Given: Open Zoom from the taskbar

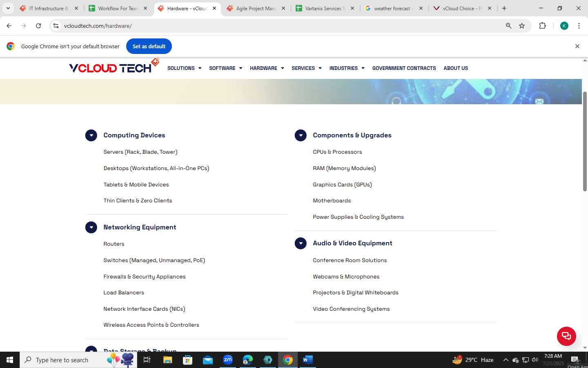Looking at the screenshot, I should coord(228,360).
